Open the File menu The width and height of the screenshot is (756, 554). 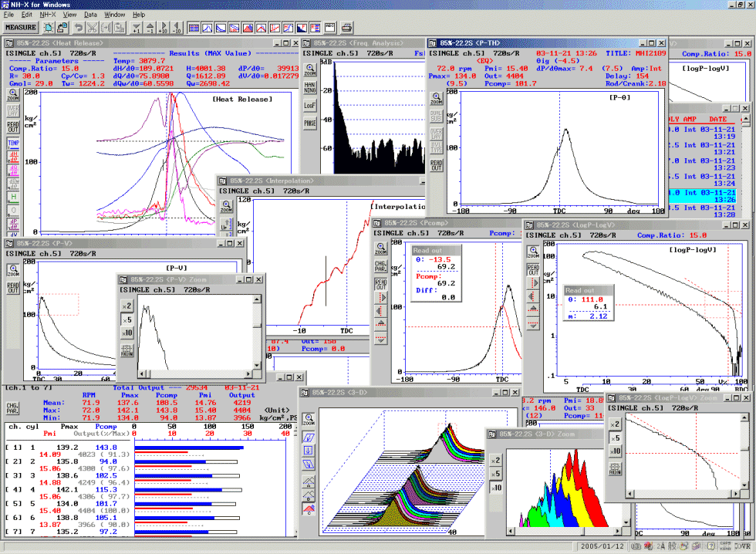point(8,15)
